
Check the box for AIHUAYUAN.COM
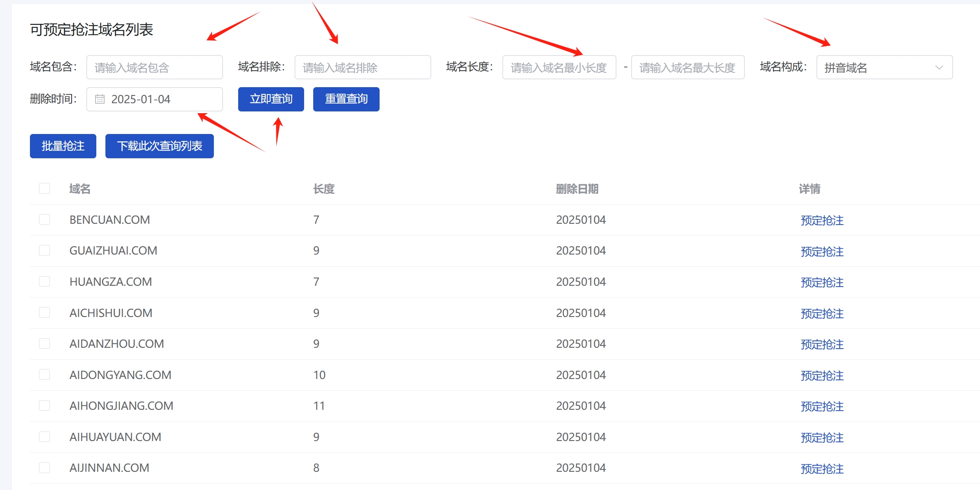coord(44,436)
